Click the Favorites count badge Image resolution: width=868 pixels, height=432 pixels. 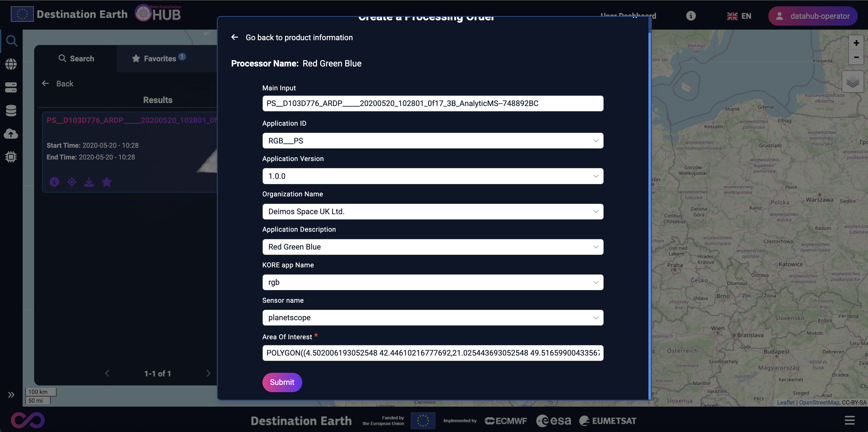182,56
